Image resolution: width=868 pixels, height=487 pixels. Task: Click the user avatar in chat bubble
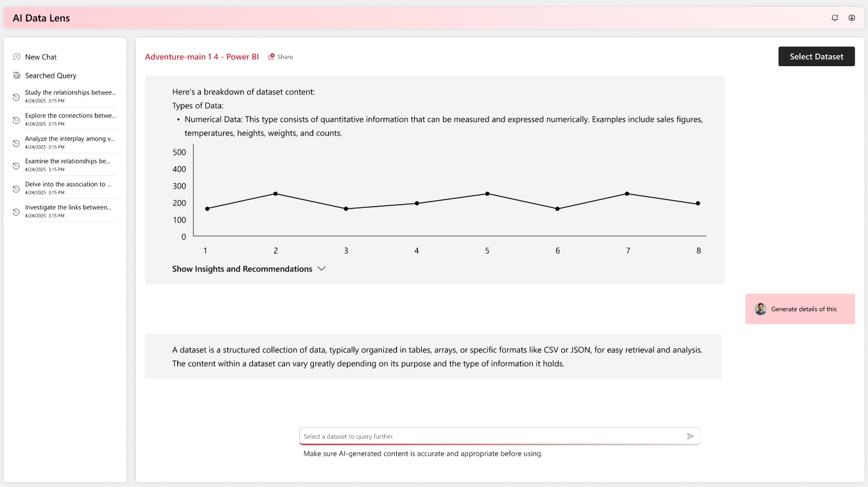point(761,309)
